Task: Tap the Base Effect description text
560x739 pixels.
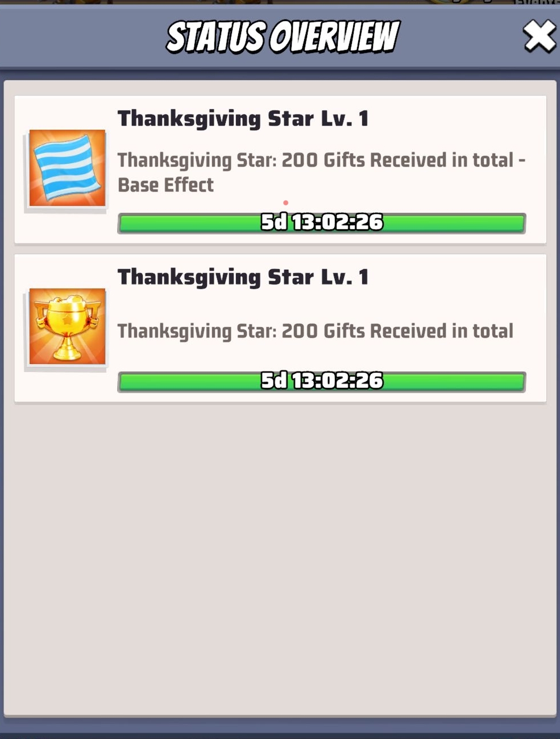Action: click(165, 185)
